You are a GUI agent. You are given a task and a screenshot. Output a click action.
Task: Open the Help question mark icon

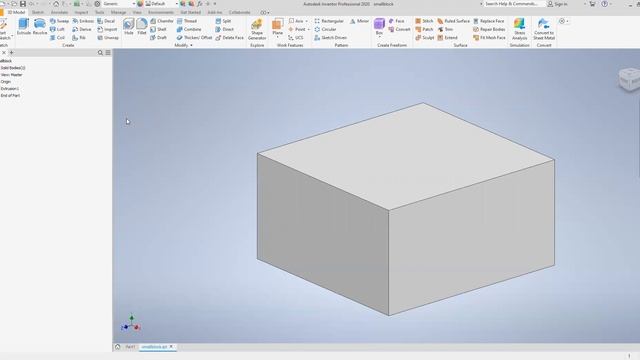[x=604, y=4]
